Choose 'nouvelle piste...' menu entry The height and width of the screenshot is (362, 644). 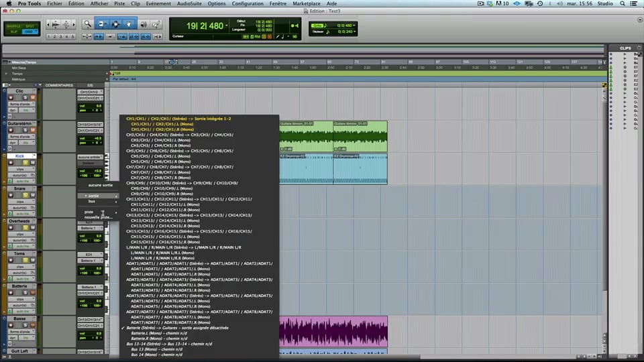pyautogui.click(x=98, y=217)
